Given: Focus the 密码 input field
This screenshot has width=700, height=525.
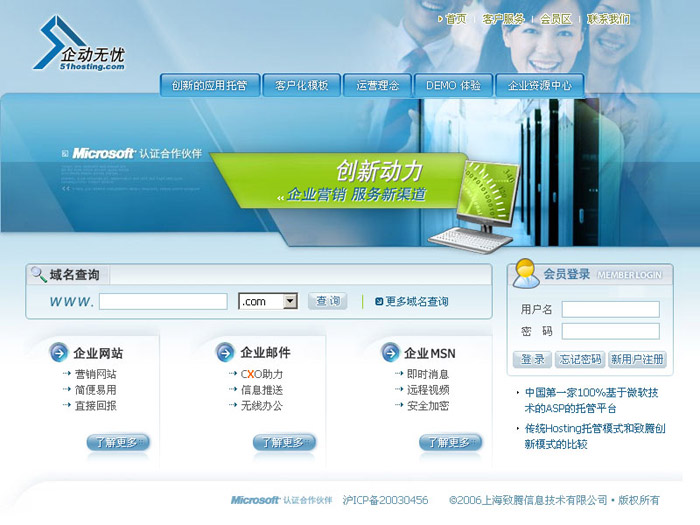Looking at the screenshot, I should 610,331.
